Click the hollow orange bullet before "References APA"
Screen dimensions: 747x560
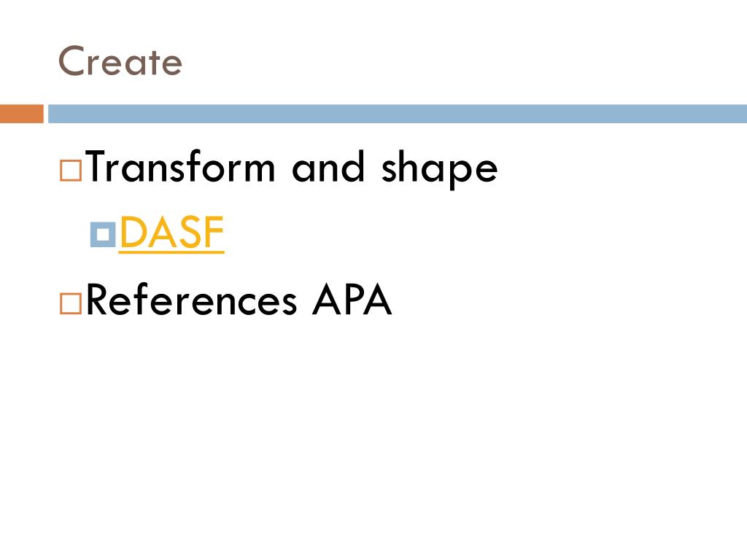(x=71, y=303)
